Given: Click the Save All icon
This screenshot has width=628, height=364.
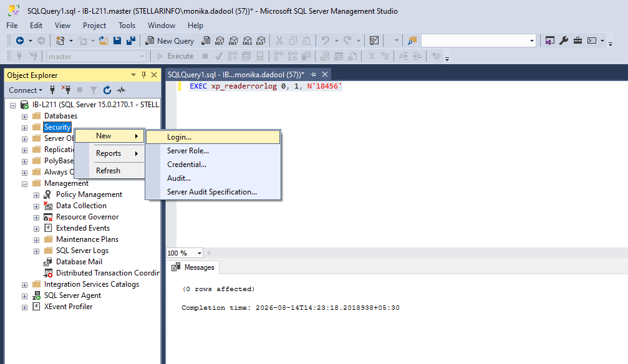Looking at the screenshot, I should 130,41.
